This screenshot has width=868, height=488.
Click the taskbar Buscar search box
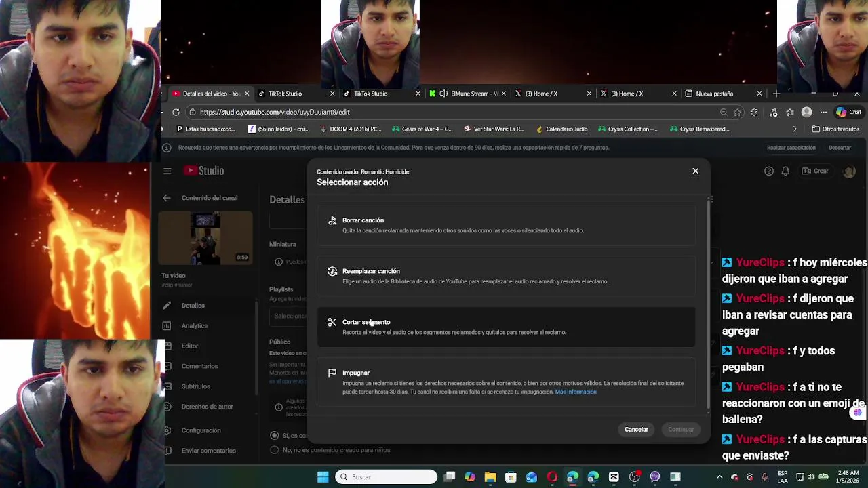(x=386, y=477)
